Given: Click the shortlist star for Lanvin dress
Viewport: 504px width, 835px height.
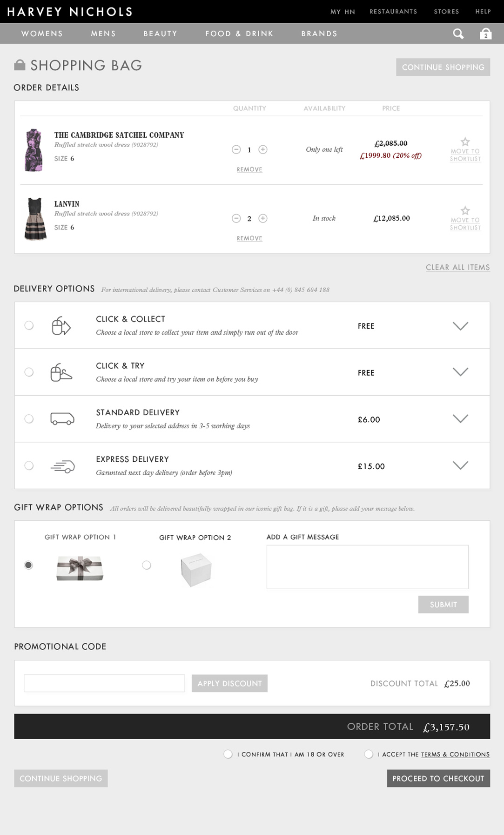Looking at the screenshot, I should 465,211.
